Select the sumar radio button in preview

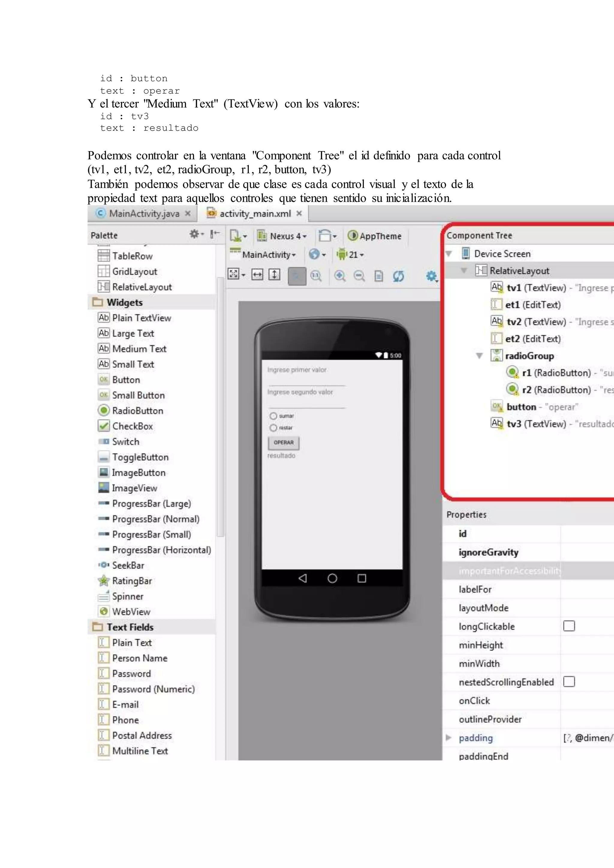273,416
